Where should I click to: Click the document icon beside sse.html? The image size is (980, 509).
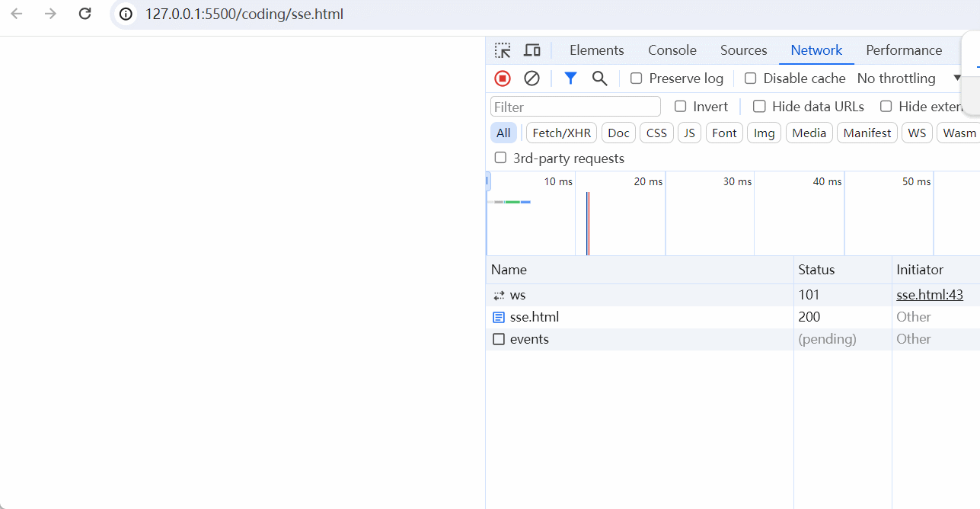point(499,317)
